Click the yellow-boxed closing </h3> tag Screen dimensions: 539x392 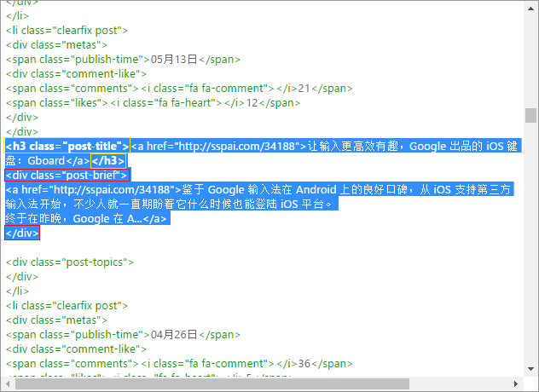[108, 161]
